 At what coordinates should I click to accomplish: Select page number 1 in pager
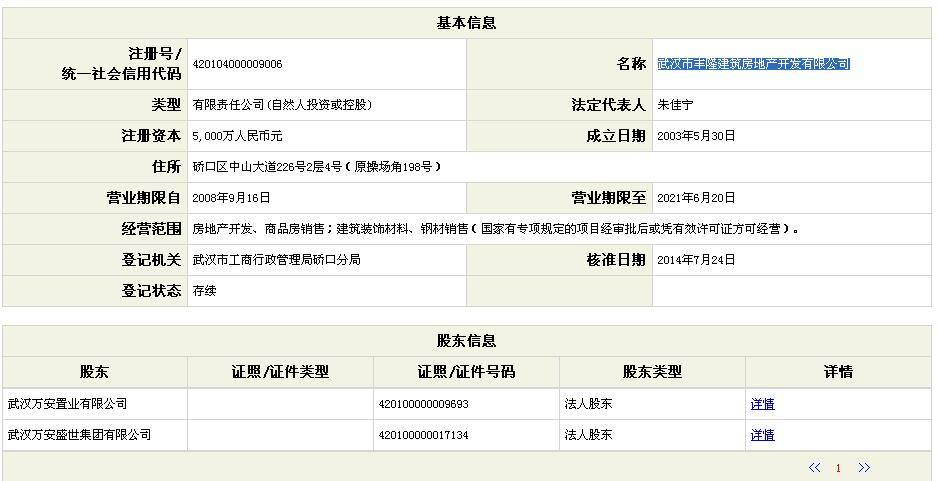point(838,468)
